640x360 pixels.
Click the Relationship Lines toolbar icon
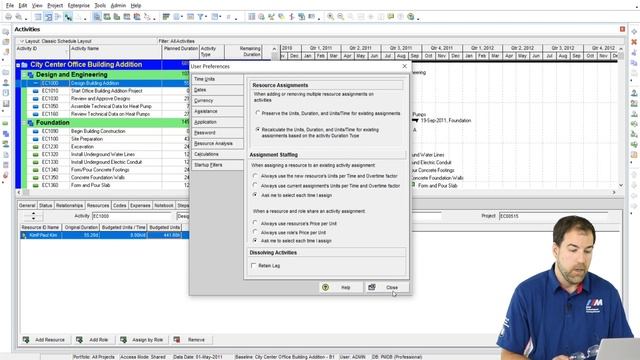68,17
